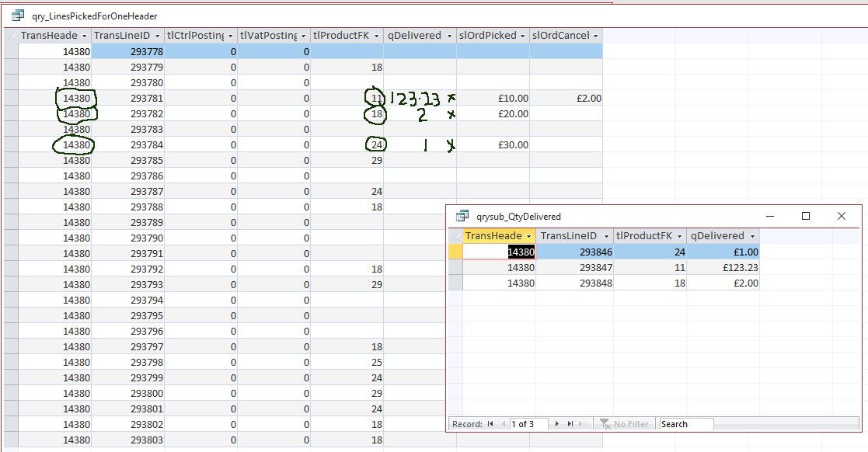Click TransLineID 293790 cell
The height and width of the screenshot is (452, 868).
tap(128, 238)
